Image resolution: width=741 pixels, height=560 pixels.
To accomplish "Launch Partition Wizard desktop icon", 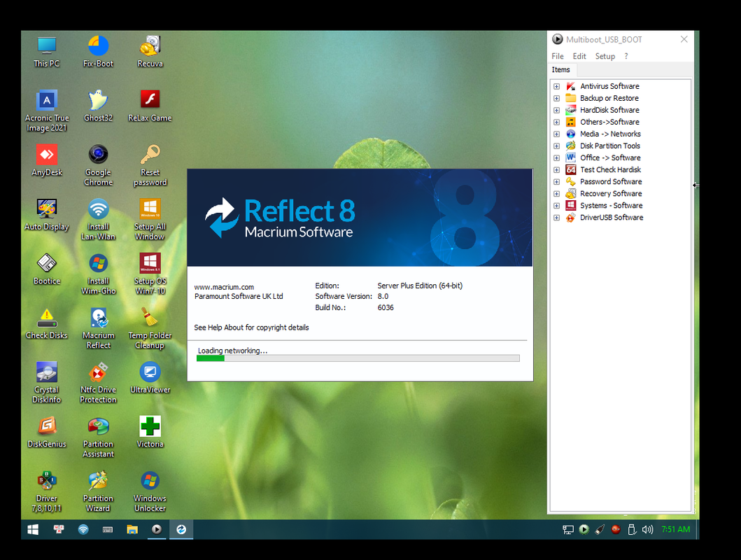I will pyautogui.click(x=98, y=491).
